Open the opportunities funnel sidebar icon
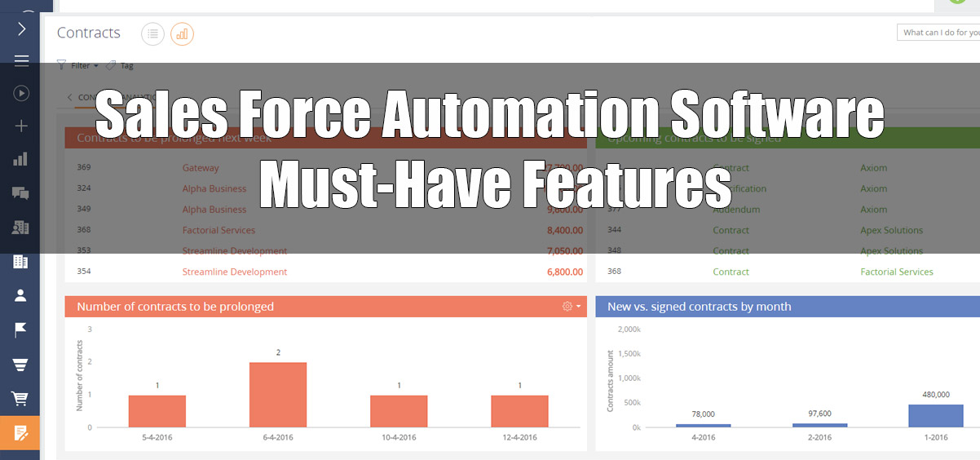The width and height of the screenshot is (980, 460). 21,364
